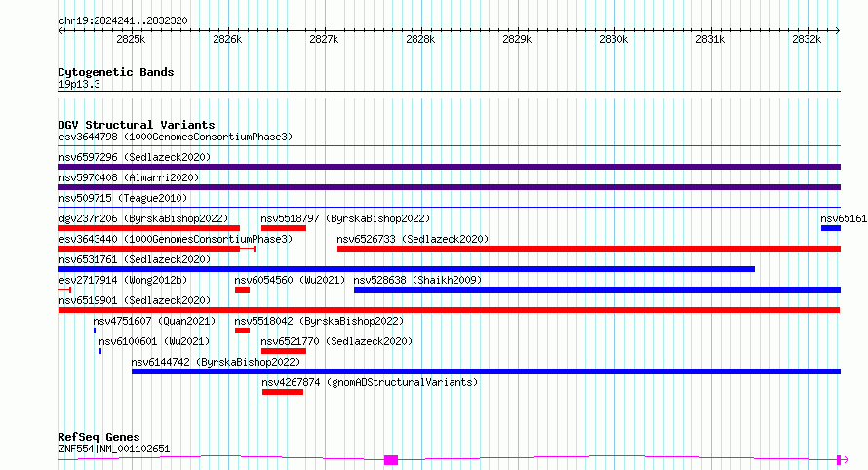Select the nsv6526733 red variant bar
The height and width of the screenshot is (470, 868).
(589, 249)
